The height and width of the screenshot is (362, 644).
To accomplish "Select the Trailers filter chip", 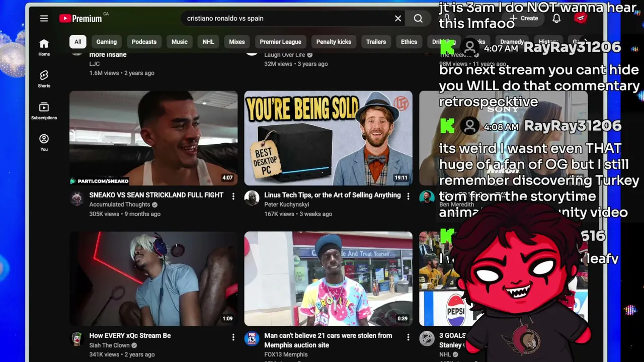I will click(376, 42).
